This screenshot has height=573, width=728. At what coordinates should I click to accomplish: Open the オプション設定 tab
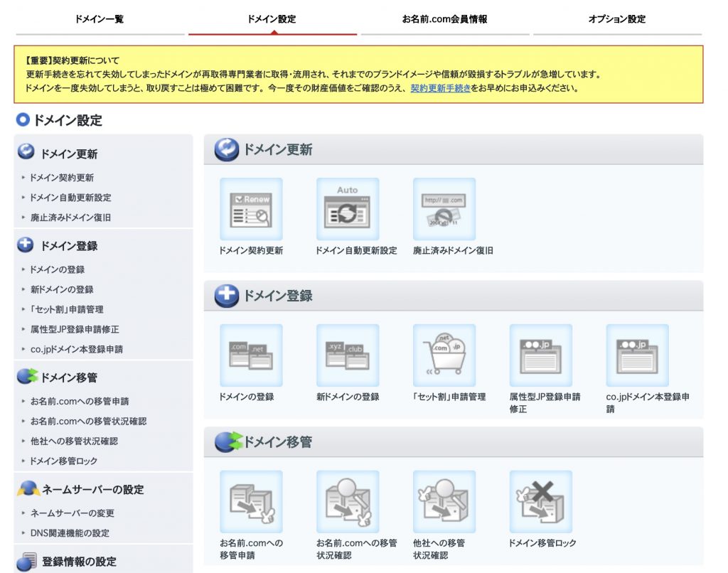point(617,19)
